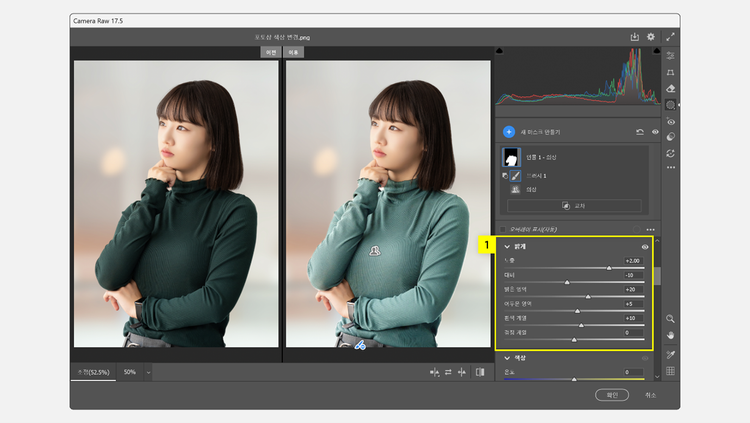The width and height of the screenshot is (750, 423).
Task: Select the Edit sliders panel icon
Action: [x=670, y=55]
